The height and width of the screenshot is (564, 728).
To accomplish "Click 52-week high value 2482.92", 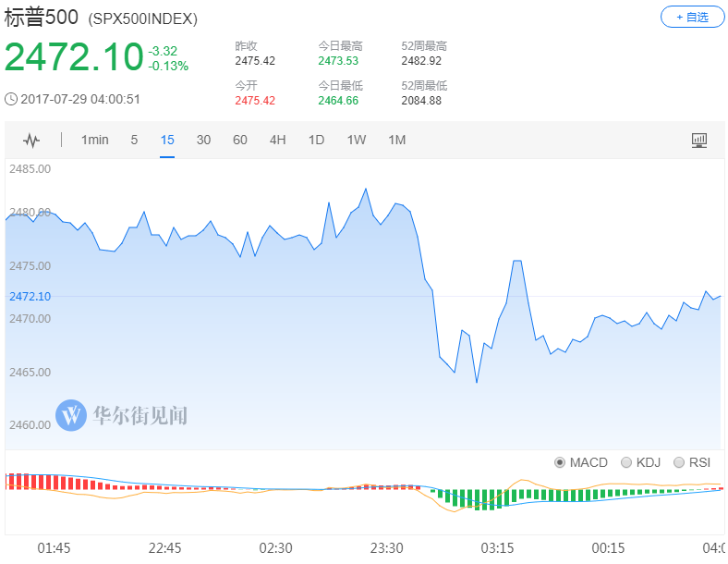I will tap(421, 61).
